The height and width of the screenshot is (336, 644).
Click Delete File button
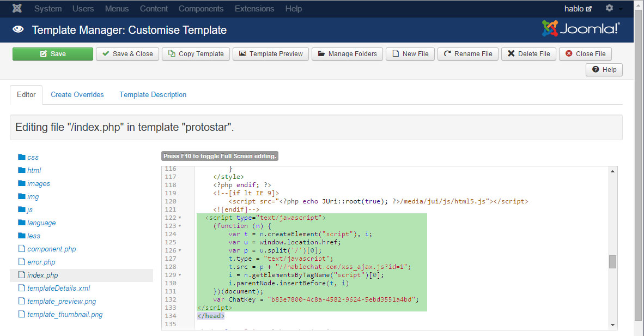(x=528, y=54)
